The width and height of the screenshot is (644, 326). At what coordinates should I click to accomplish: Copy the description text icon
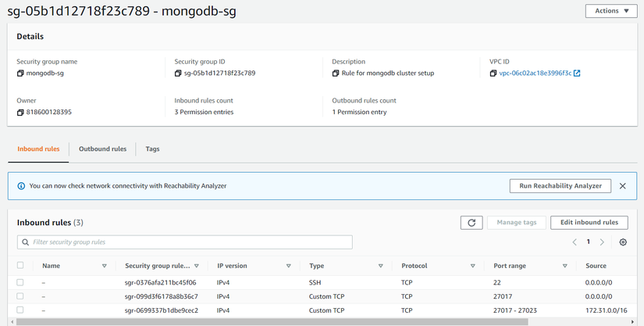point(336,73)
